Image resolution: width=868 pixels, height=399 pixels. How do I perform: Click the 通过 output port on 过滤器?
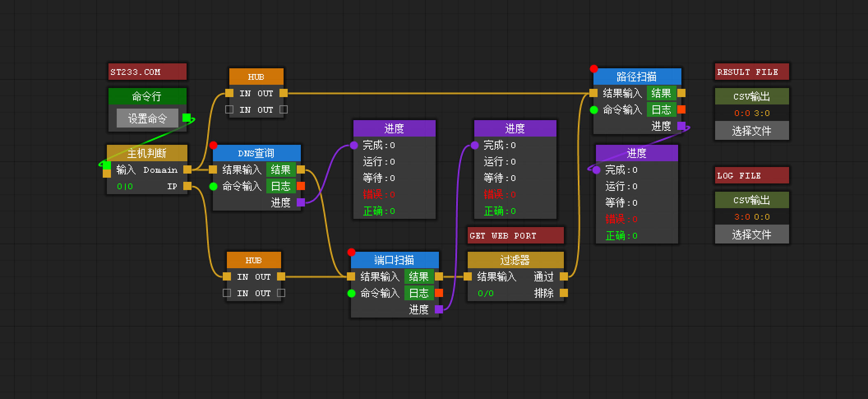(564, 276)
